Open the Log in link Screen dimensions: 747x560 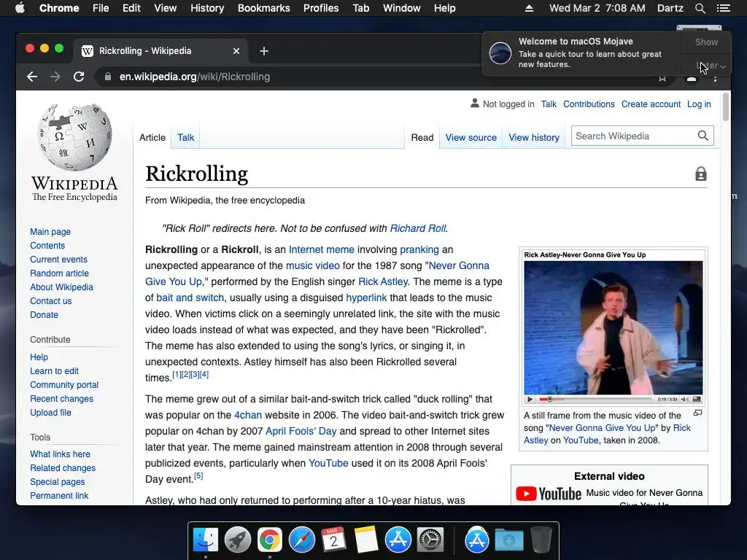[x=699, y=104]
